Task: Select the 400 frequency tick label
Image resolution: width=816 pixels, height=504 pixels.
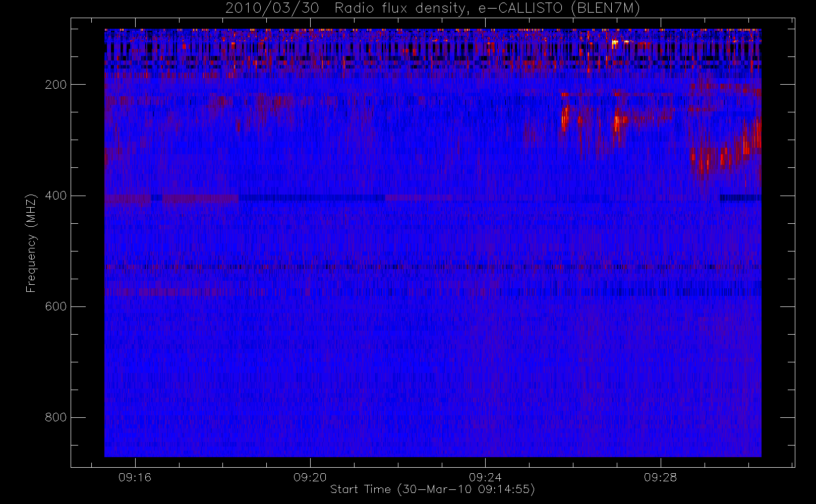Action: pyautogui.click(x=55, y=196)
